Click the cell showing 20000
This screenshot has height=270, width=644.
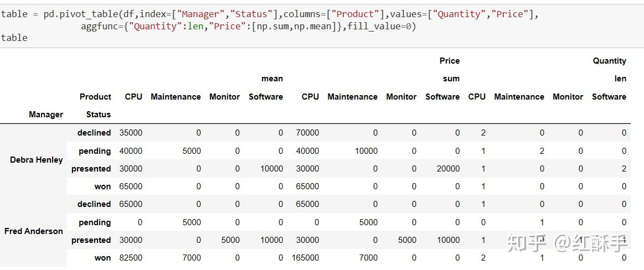pos(448,169)
